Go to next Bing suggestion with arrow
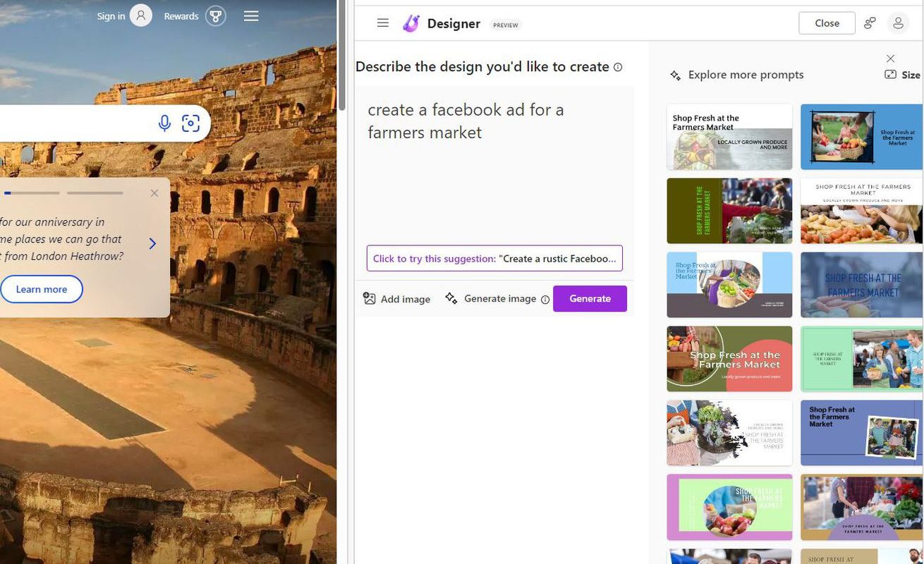Image resolution: width=924 pixels, height=564 pixels. tap(152, 243)
